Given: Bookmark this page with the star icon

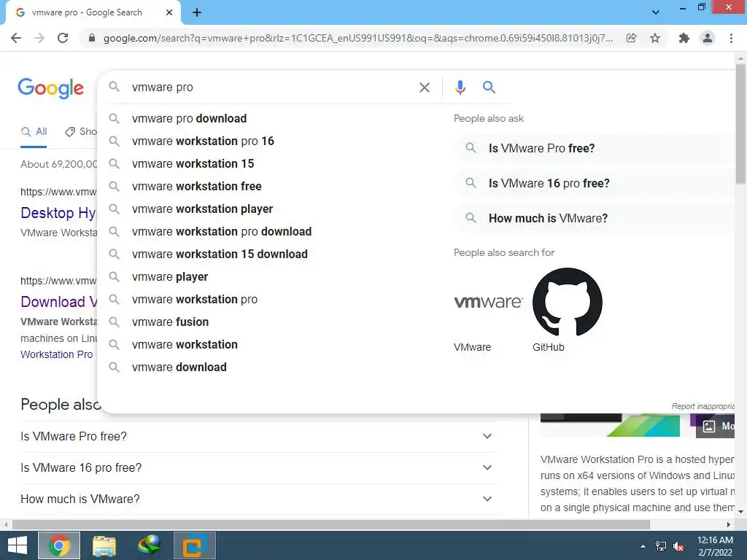Looking at the screenshot, I should pos(655,38).
